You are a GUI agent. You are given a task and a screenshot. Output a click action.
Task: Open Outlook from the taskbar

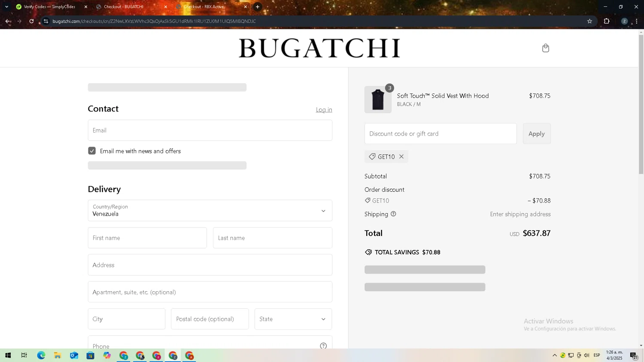point(74,356)
